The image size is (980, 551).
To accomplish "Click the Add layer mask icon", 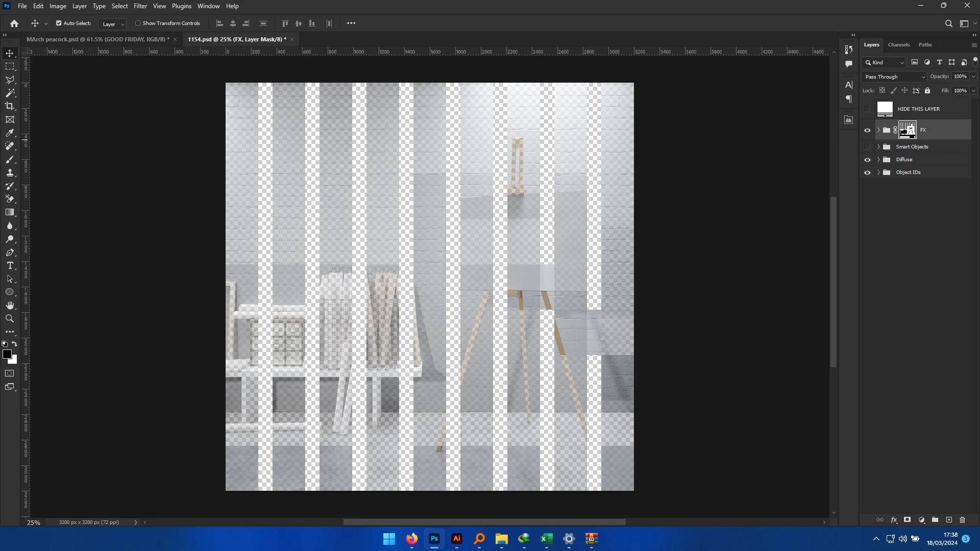I will click(907, 520).
